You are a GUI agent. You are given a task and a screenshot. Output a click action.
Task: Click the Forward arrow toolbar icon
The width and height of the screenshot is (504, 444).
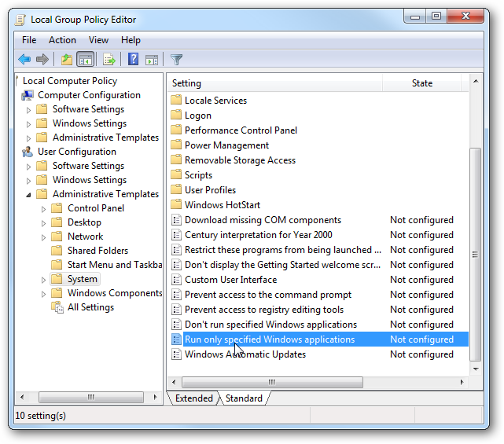pos(42,60)
